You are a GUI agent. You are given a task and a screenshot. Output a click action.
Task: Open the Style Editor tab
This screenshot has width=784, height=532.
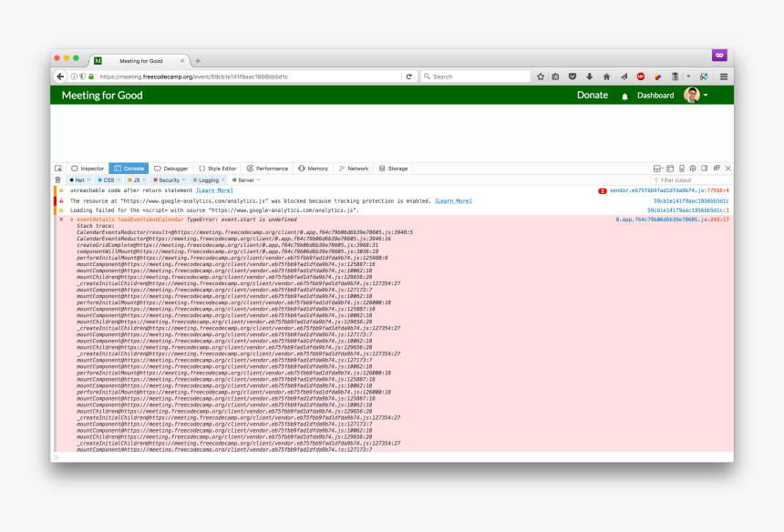click(218, 169)
